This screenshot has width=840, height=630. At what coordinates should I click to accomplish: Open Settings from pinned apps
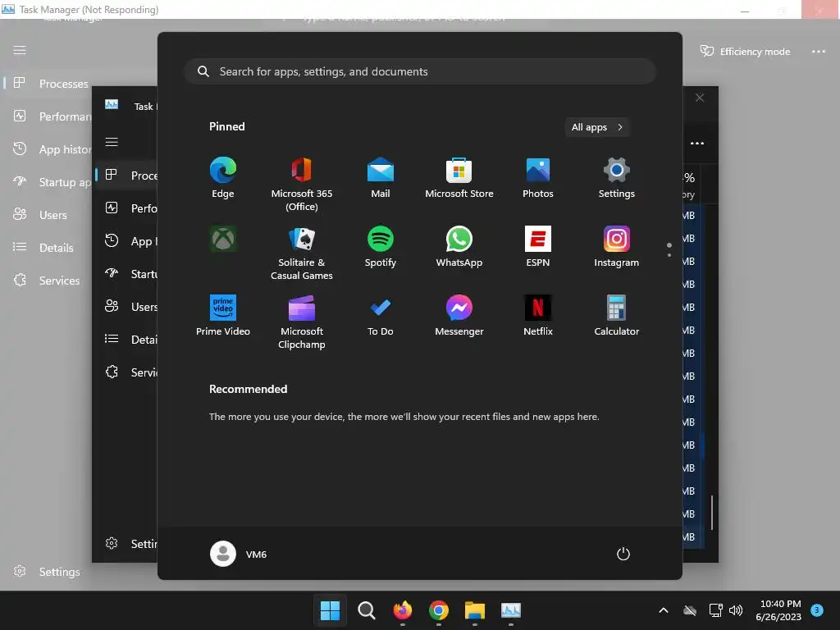pos(617,178)
